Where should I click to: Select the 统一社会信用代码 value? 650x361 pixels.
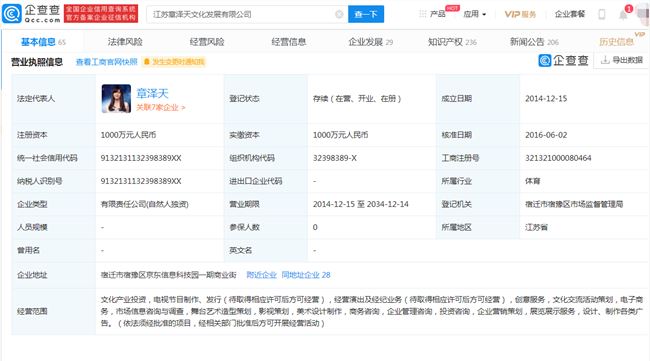click(141, 158)
